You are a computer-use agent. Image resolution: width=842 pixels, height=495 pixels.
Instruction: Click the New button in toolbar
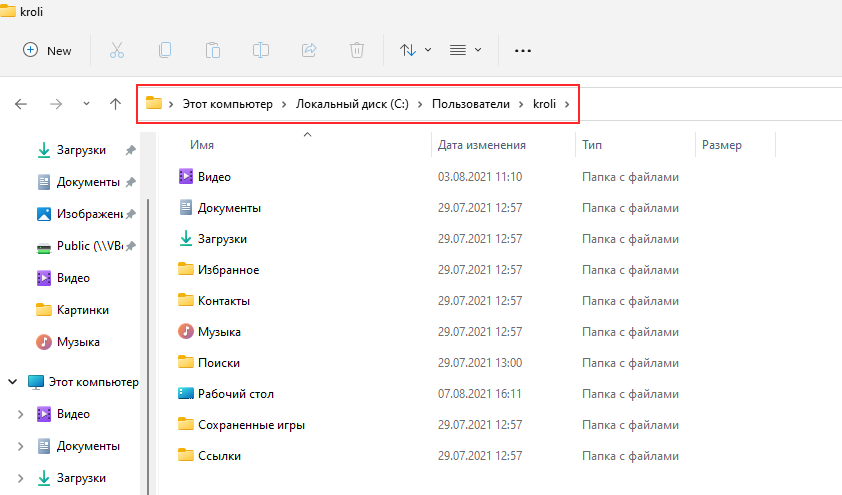click(x=47, y=50)
